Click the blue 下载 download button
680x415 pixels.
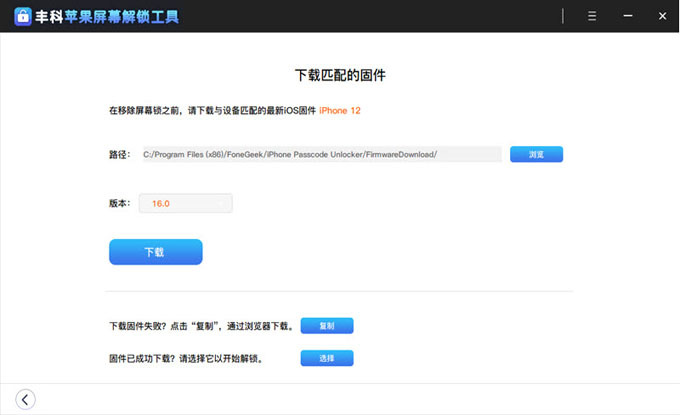[156, 252]
